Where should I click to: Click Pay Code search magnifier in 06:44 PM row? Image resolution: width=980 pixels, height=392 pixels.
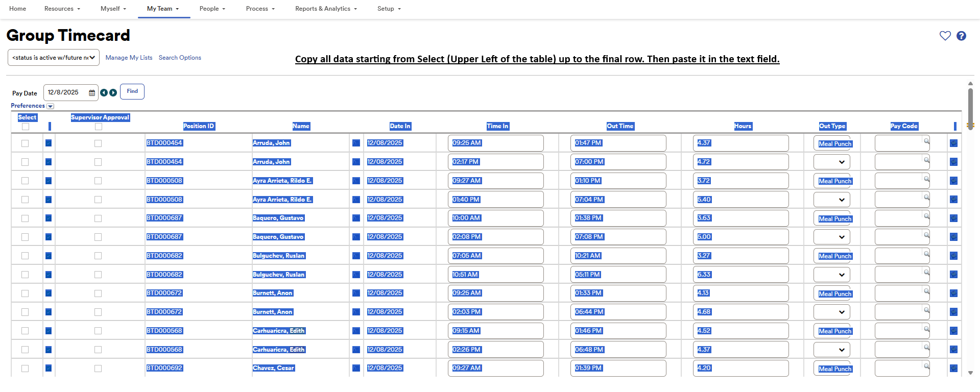[x=926, y=310]
